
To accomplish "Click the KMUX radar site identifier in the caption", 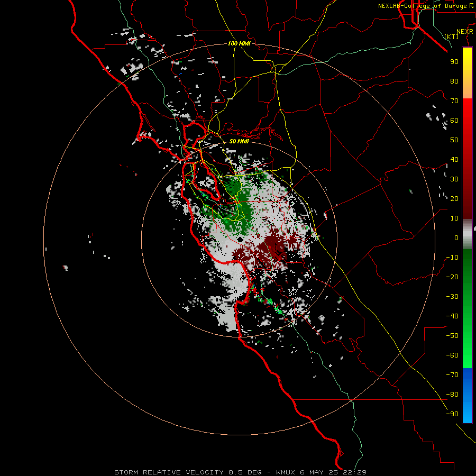I will point(286,472).
